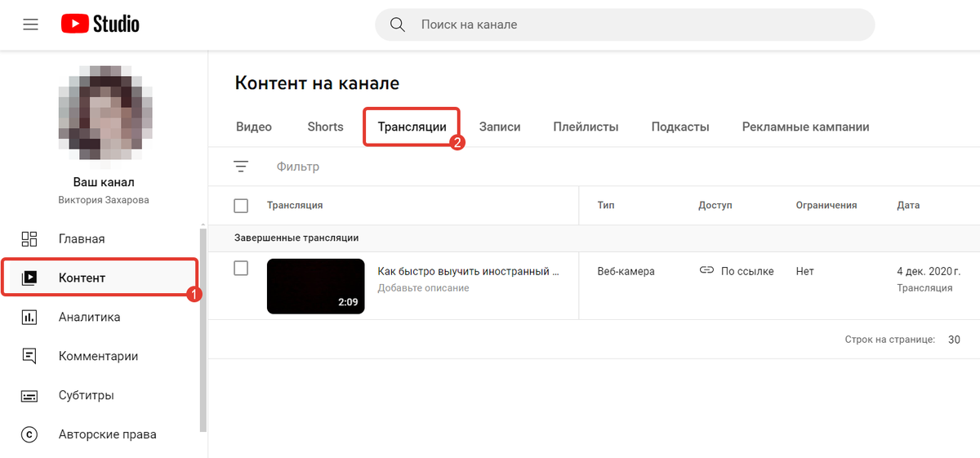Switch to the Видео tab
The height and width of the screenshot is (458, 980).
click(254, 127)
